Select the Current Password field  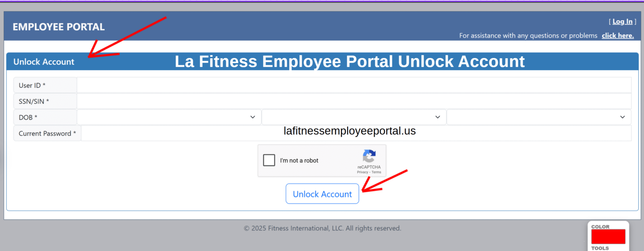(x=356, y=133)
